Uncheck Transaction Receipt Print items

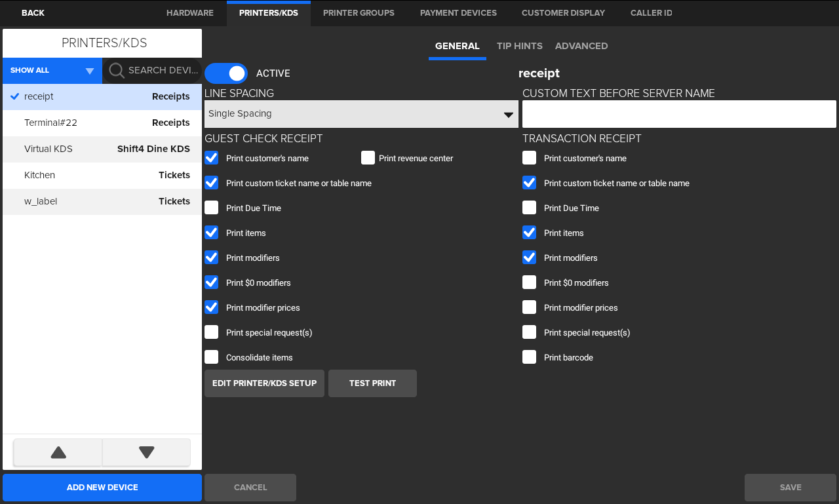click(529, 233)
